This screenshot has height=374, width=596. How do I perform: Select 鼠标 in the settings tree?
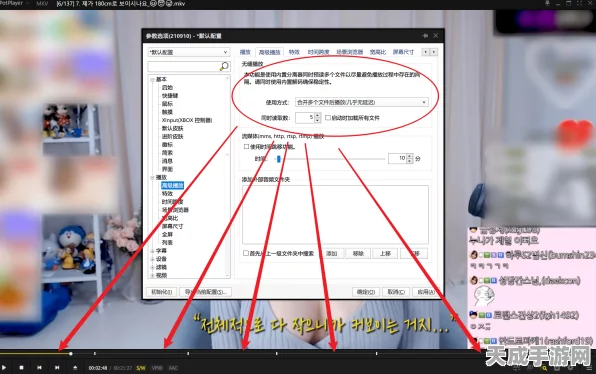167,104
